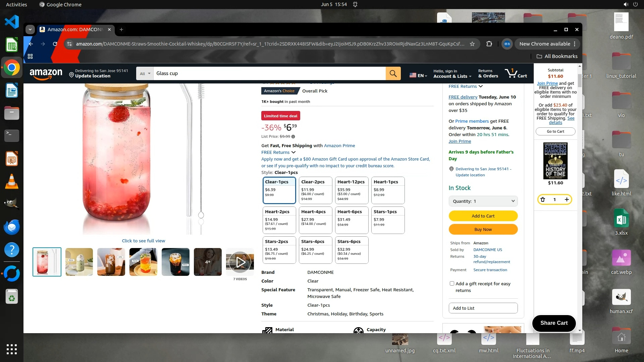Open the DAMCONME US seller link
The width and height of the screenshot is (644, 362).
(x=487, y=250)
